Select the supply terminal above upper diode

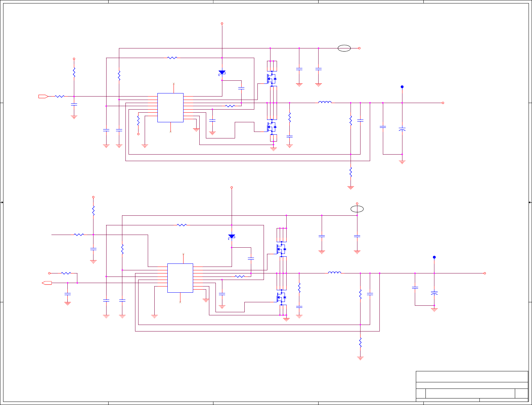click(x=222, y=23)
